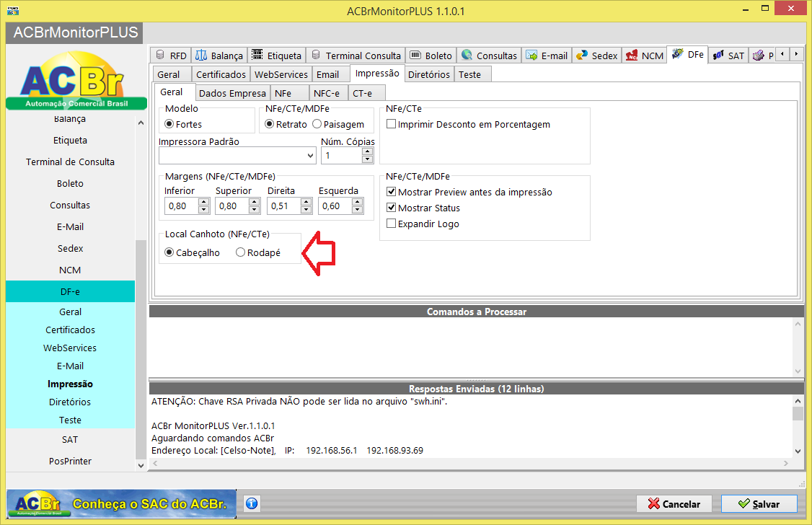Increase Núm. Cópias with up arrow
This screenshot has height=525, width=812.
368,151
